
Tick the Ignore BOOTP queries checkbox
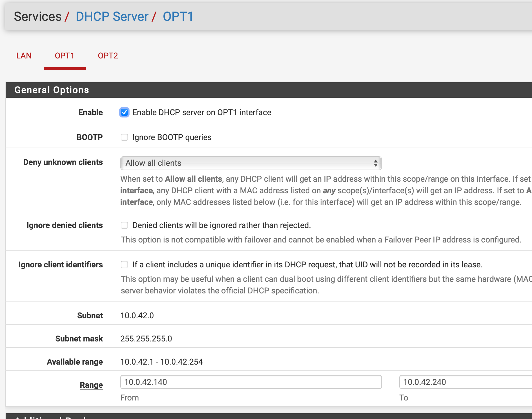point(124,137)
